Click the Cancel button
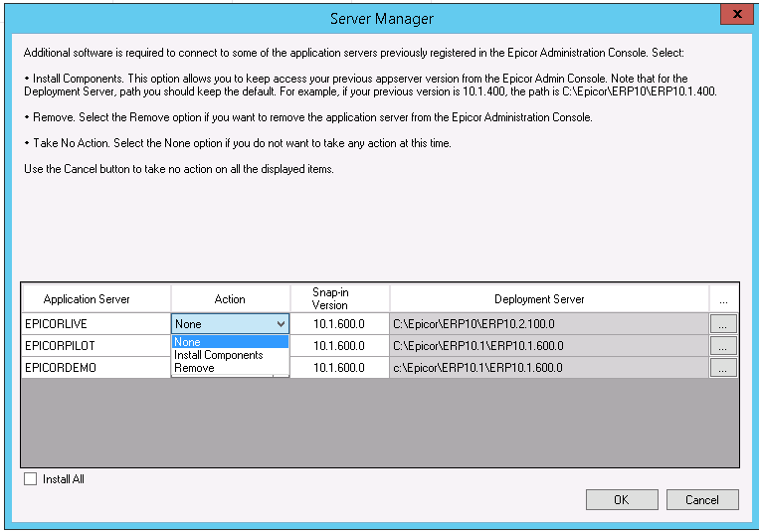 pyautogui.click(x=702, y=499)
